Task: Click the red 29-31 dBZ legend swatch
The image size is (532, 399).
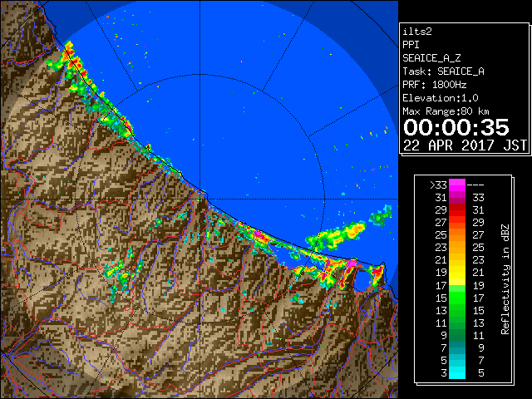Action: coord(457,210)
